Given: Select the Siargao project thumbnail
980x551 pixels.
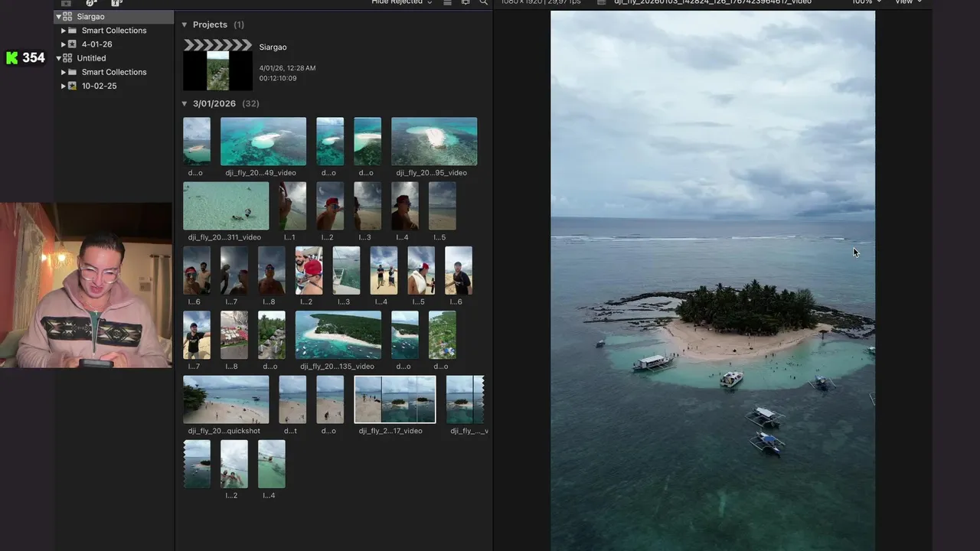Looking at the screenshot, I should (x=217, y=66).
